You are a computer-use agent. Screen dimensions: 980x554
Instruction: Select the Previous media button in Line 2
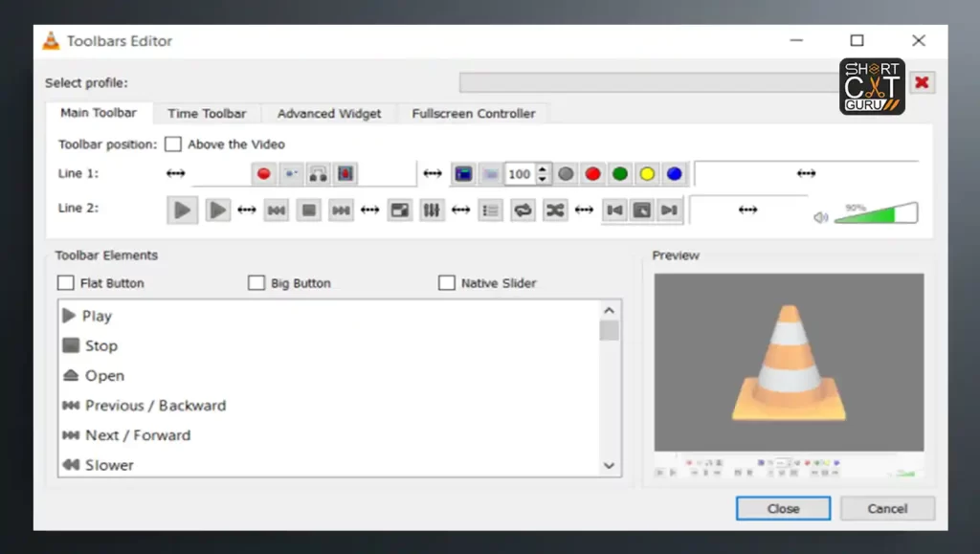click(x=277, y=211)
